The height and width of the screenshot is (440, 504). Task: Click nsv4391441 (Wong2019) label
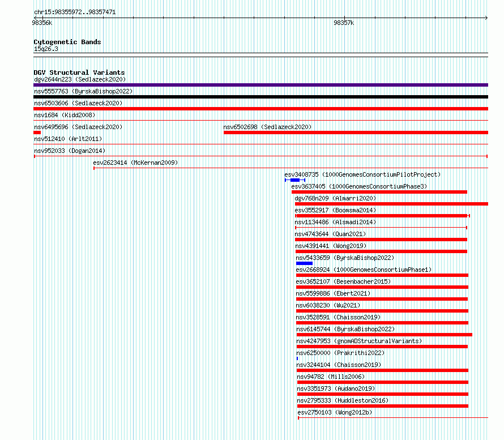[x=331, y=246]
